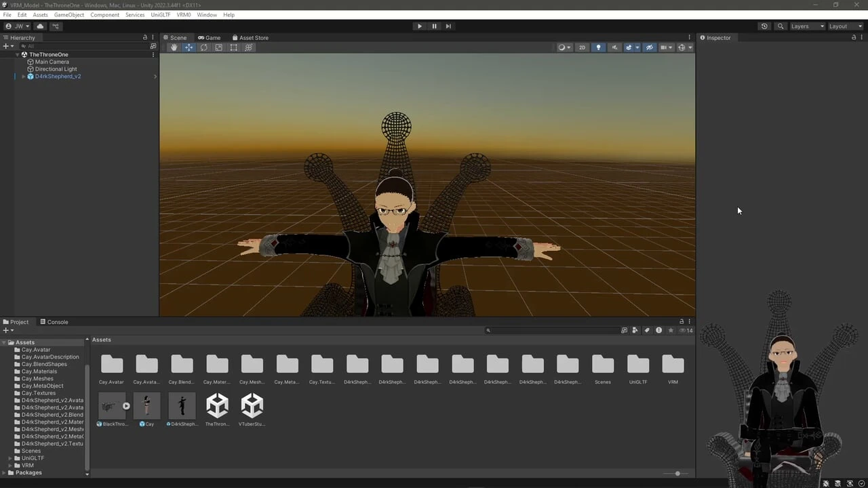Image resolution: width=868 pixels, height=488 pixels.
Task: Click the asset icon size slider
Action: [x=677, y=473]
